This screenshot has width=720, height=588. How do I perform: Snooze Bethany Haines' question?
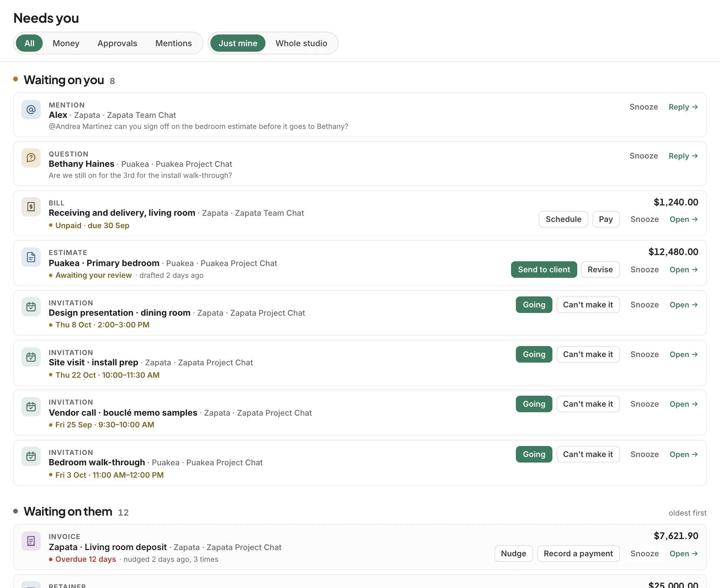click(x=644, y=156)
